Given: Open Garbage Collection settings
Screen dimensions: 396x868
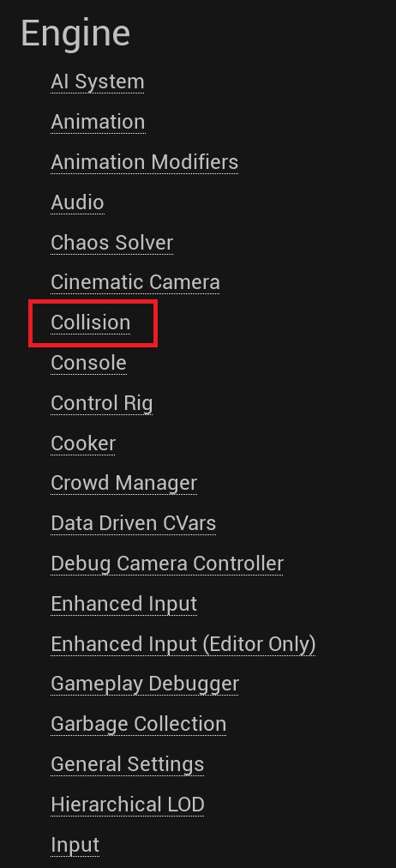Looking at the screenshot, I should tap(138, 724).
